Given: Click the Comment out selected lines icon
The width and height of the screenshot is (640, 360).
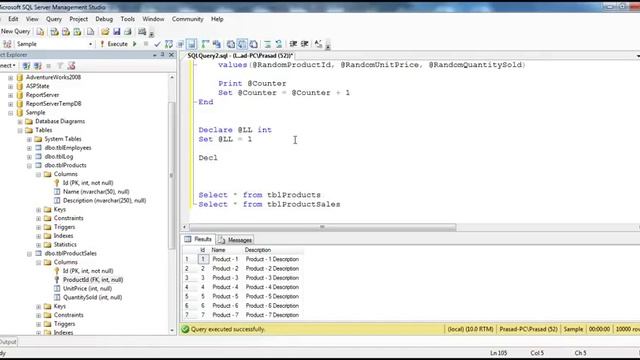Looking at the screenshot, I should click(x=267, y=44).
